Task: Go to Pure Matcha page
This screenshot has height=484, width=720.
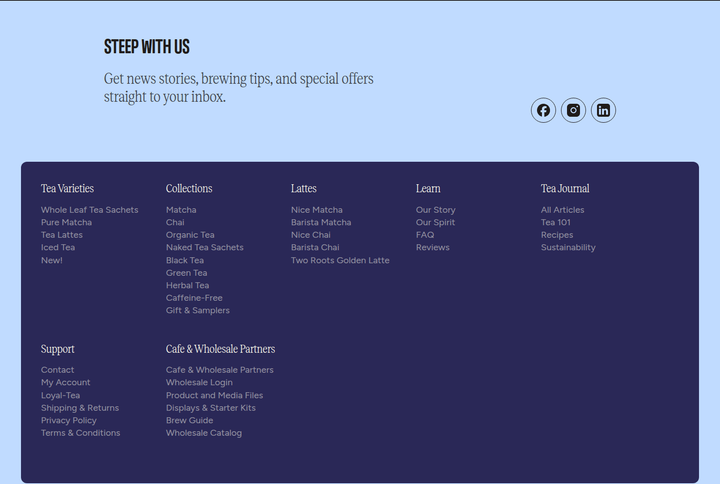Action: pos(66,222)
